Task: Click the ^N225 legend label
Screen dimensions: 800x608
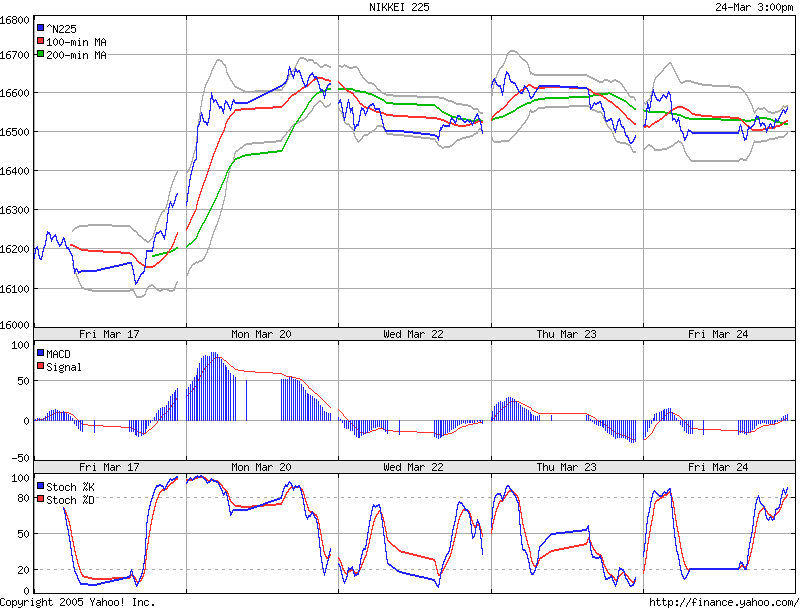Action: pos(61,29)
